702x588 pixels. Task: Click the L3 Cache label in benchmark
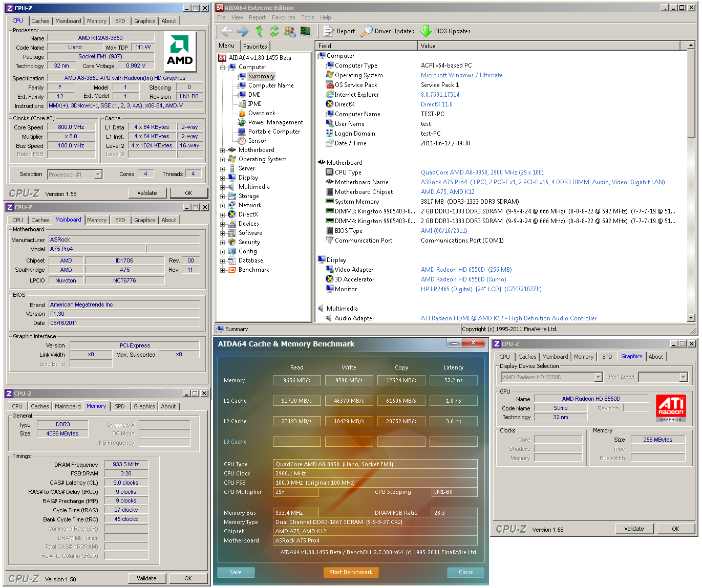click(235, 442)
